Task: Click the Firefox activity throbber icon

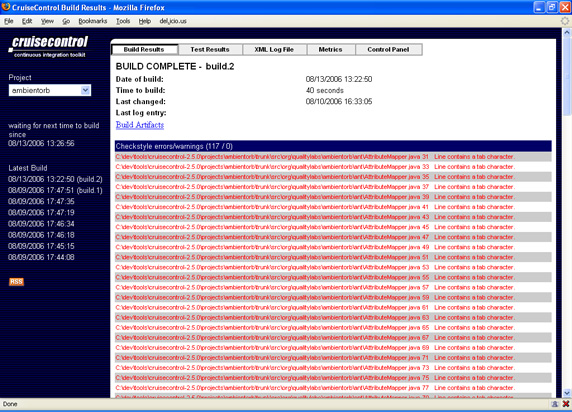Action: pos(565,21)
